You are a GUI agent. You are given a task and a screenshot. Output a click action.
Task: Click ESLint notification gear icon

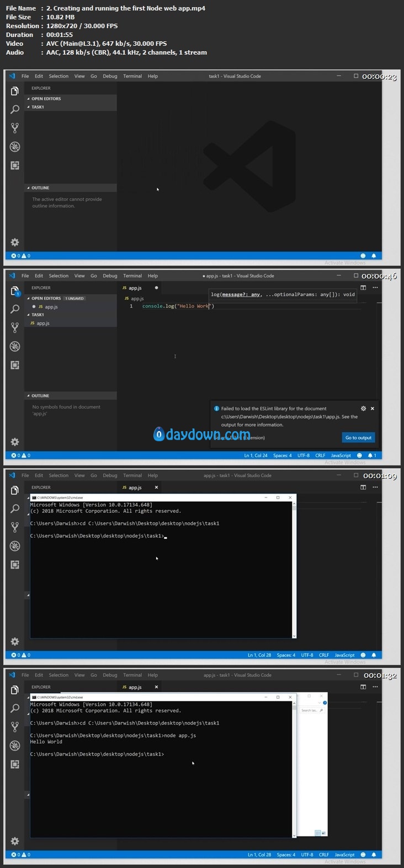click(x=363, y=409)
